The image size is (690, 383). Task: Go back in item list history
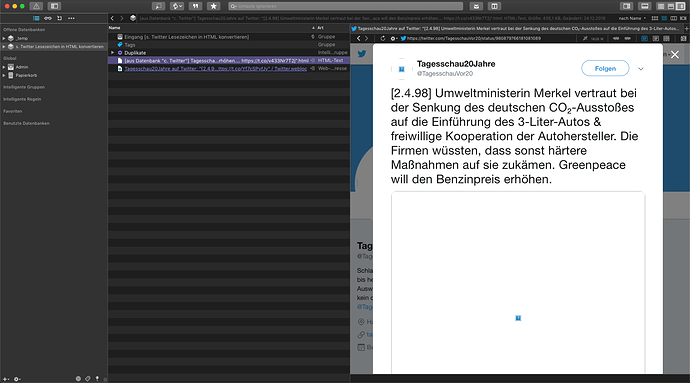pyautogui.click(x=112, y=18)
